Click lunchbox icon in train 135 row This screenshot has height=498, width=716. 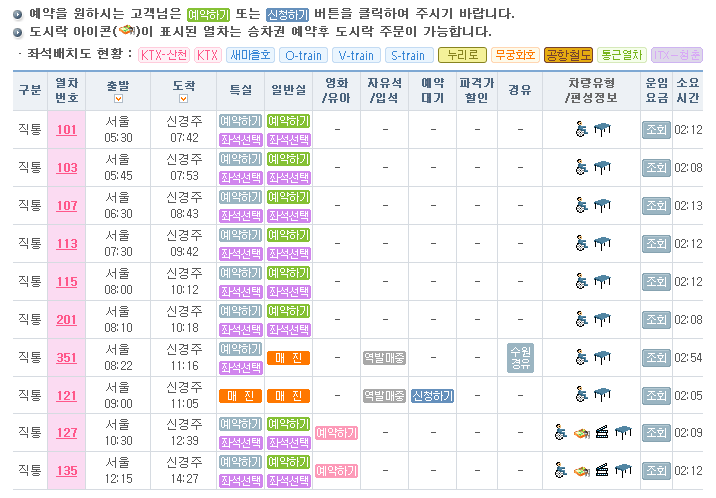[581, 471]
